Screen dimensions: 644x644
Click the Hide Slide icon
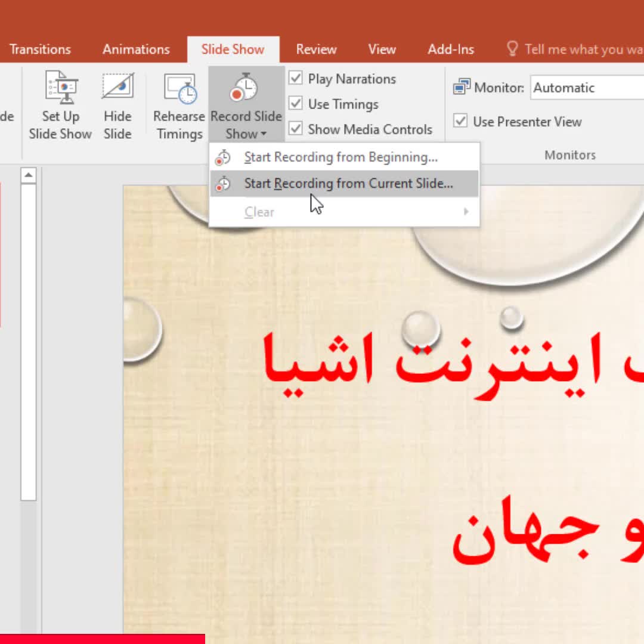click(x=117, y=88)
